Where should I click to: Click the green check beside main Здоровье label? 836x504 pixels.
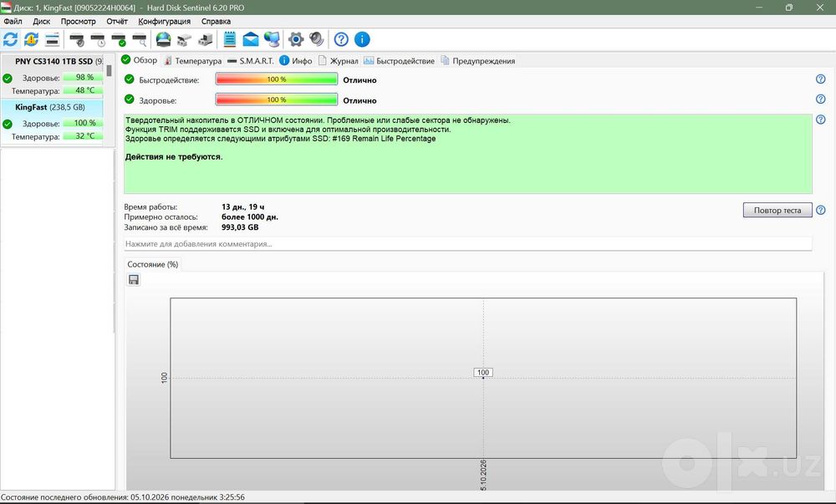click(129, 99)
